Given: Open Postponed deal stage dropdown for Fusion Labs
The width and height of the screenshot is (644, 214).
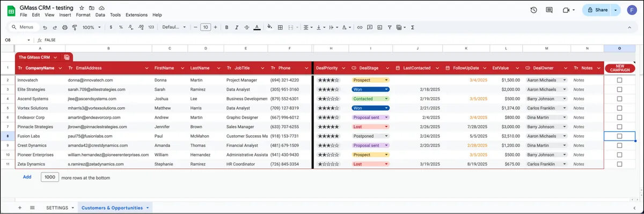Looking at the screenshot, I should pos(386,136).
